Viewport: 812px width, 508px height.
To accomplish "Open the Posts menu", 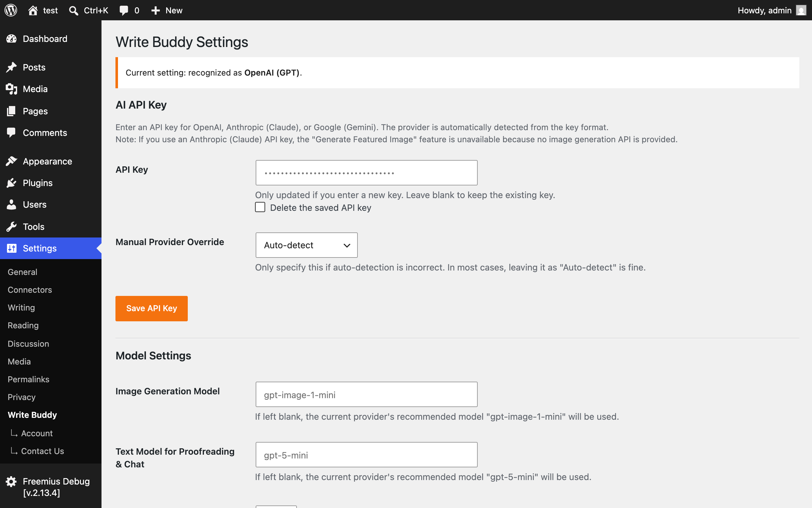I will [x=51, y=67].
